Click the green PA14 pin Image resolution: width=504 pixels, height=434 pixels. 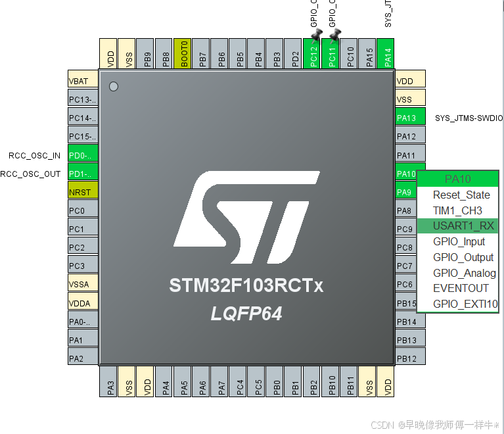click(x=386, y=53)
